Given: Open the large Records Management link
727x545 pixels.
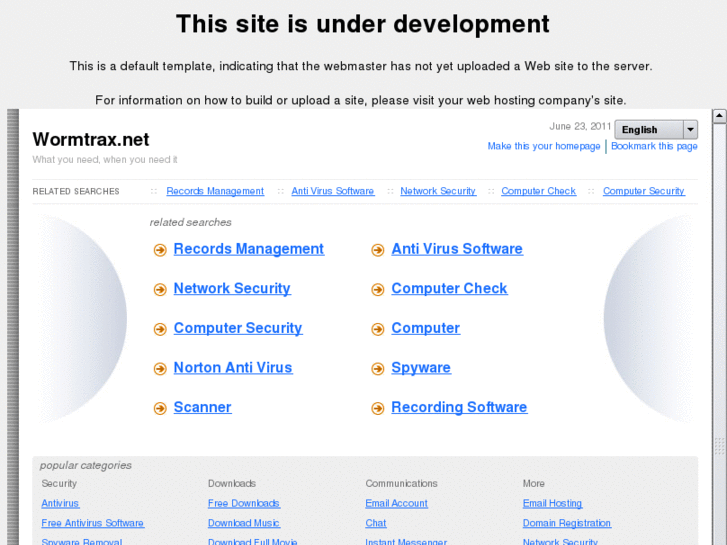Looking at the screenshot, I should point(249,249).
